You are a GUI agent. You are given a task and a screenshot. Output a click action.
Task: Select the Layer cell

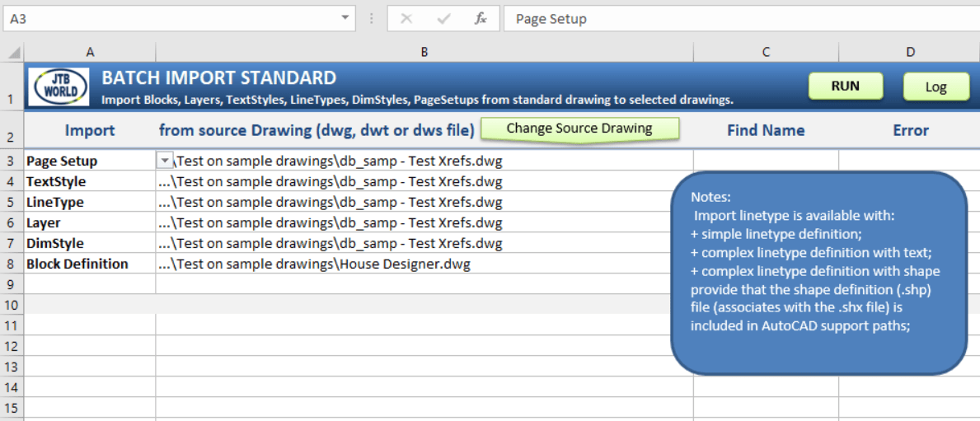(x=90, y=222)
